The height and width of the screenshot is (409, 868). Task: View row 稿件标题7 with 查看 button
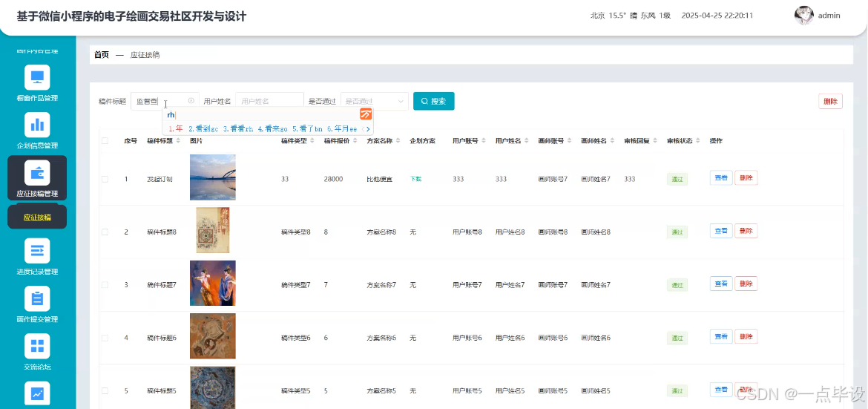pos(721,284)
